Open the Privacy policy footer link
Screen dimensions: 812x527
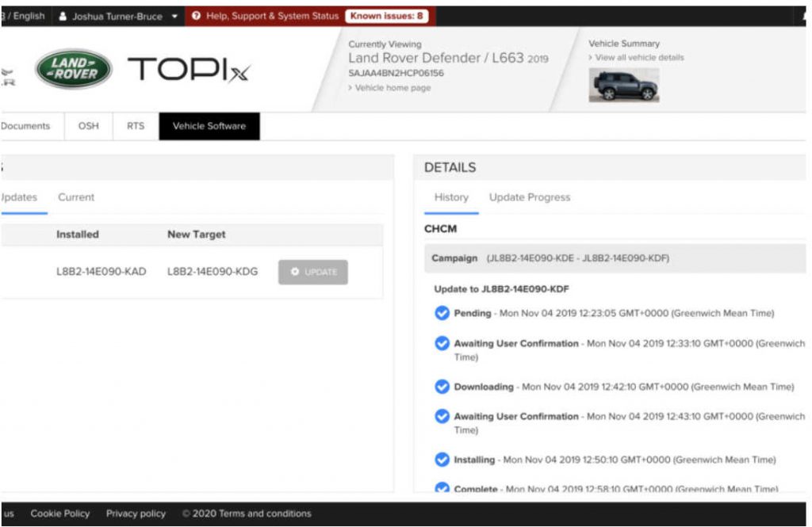pos(136,514)
